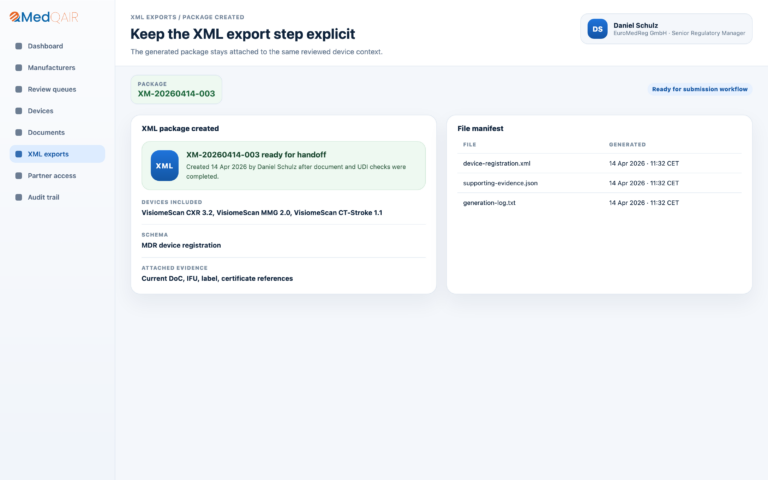
Task: Click the Devices sidebar icon
Action: (19, 111)
